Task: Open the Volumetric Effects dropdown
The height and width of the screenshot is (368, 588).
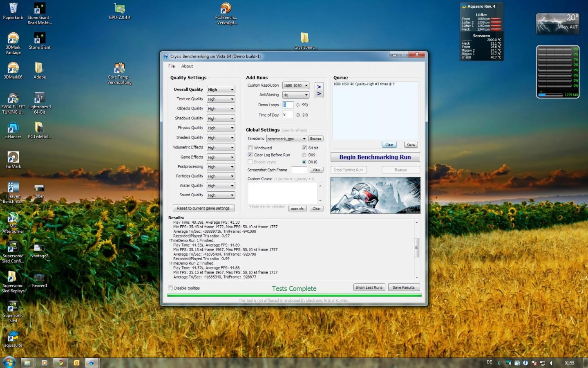Action: pyautogui.click(x=221, y=148)
